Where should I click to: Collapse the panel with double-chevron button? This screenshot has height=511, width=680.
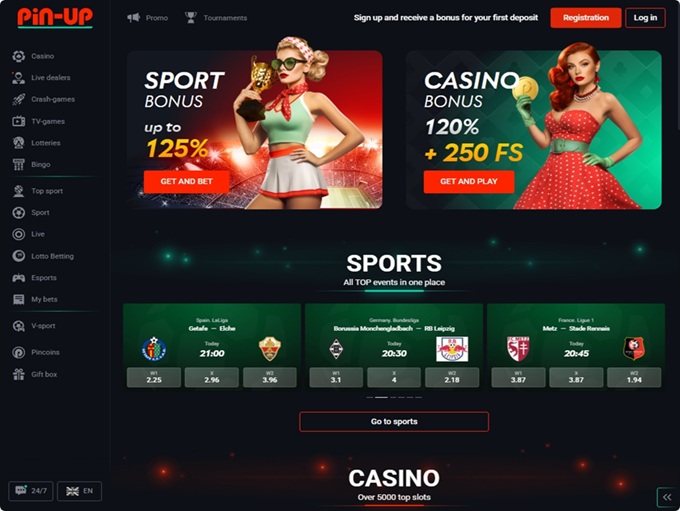pyautogui.click(x=667, y=497)
